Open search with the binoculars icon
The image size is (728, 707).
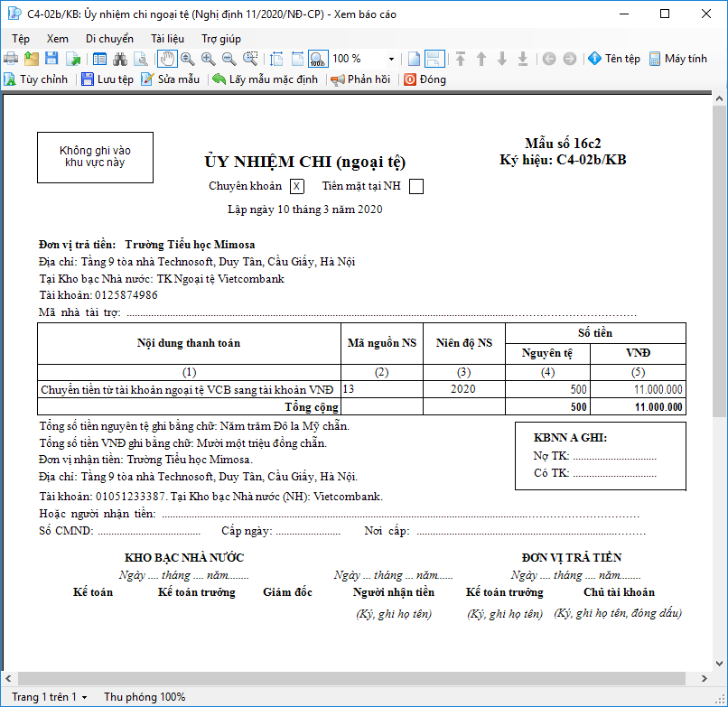tap(120, 59)
